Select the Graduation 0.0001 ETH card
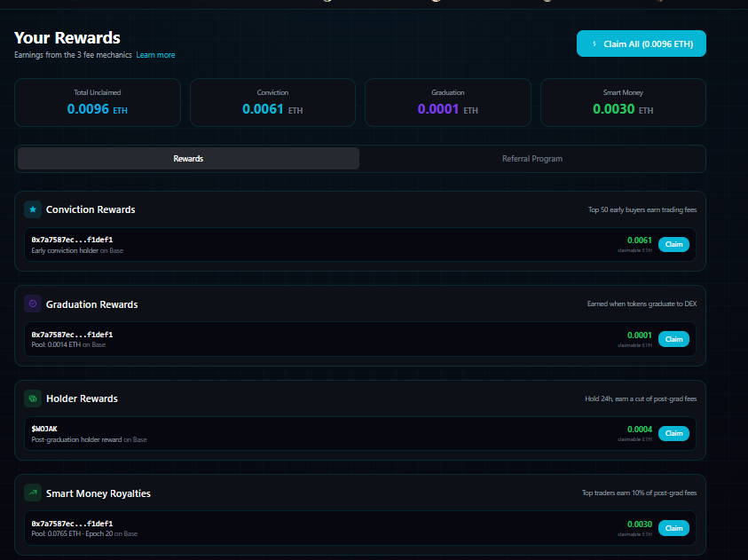748x560 pixels. (447, 103)
